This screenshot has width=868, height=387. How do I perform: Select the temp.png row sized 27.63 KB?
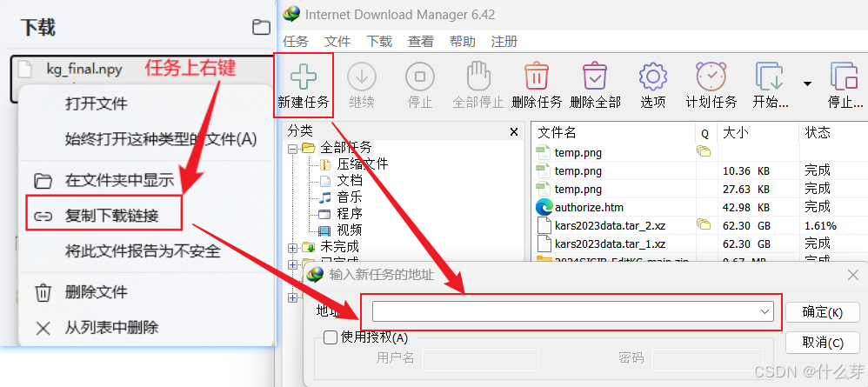coord(699,189)
